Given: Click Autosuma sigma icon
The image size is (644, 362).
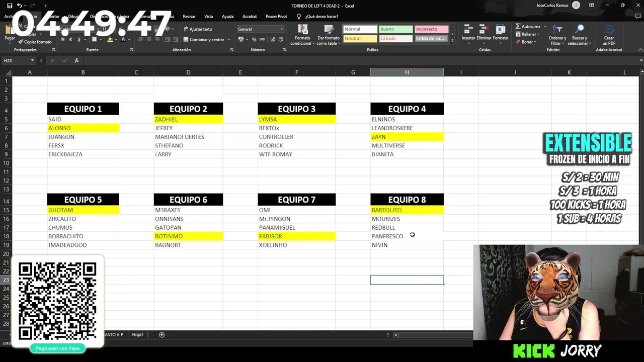Looking at the screenshot, I should (518, 26).
